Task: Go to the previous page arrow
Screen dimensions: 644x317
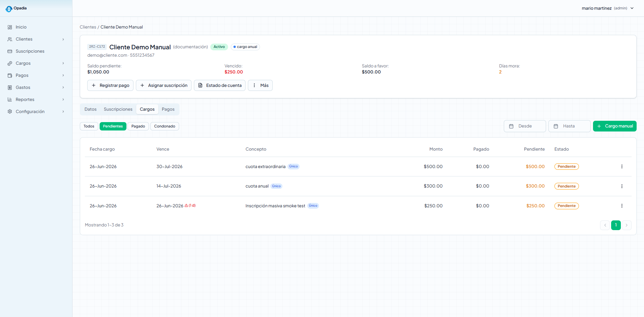Action: (605, 225)
